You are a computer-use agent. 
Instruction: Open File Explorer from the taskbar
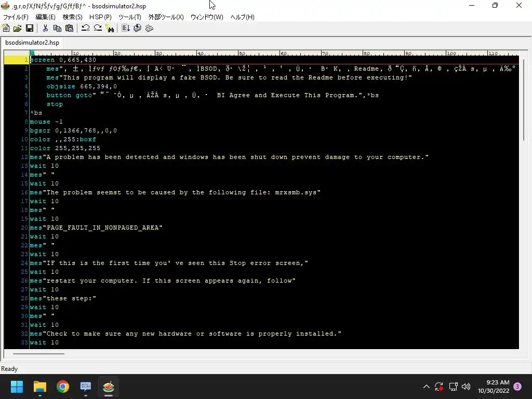[39, 387]
